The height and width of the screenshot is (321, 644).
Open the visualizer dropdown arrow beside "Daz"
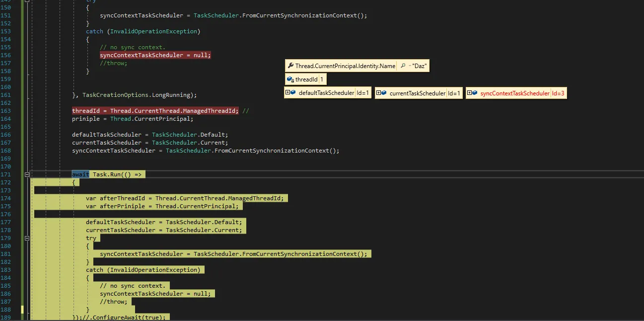pos(409,67)
